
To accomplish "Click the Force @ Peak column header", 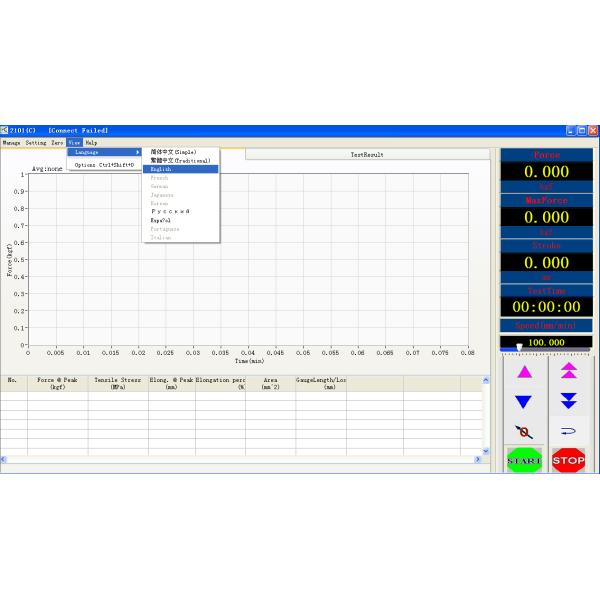I will pos(58,383).
